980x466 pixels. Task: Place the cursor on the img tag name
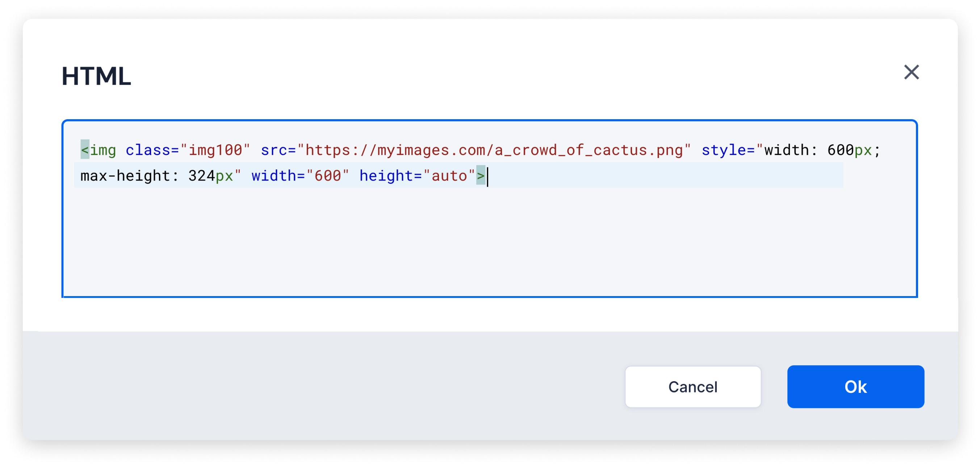(x=103, y=150)
